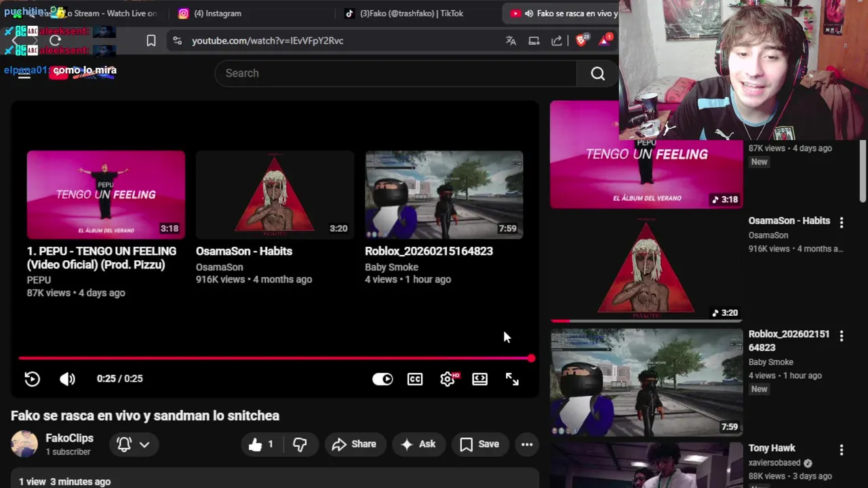Reload the page button
The width and height of the screenshot is (868, 488).
(55, 41)
